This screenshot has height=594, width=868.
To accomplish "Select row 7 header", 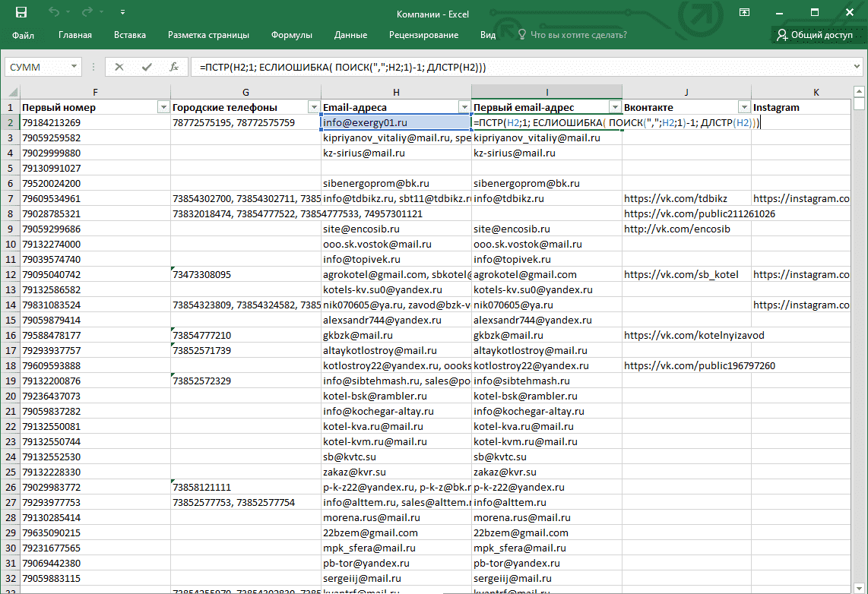I will (11, 198).
